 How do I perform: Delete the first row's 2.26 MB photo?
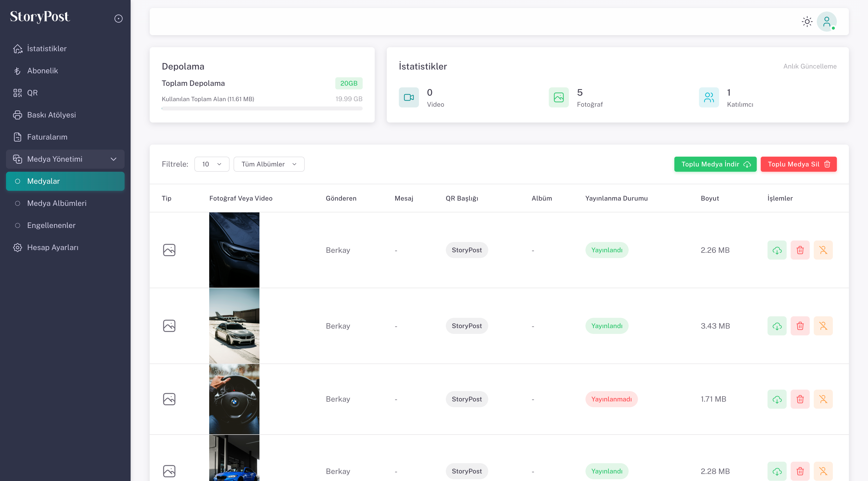[800, 250]
